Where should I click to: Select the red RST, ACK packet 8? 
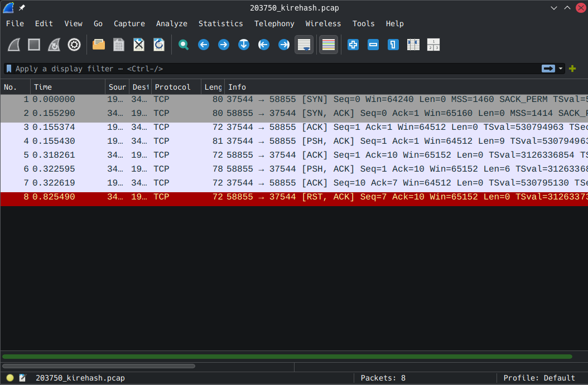click(x=279, y=197)
